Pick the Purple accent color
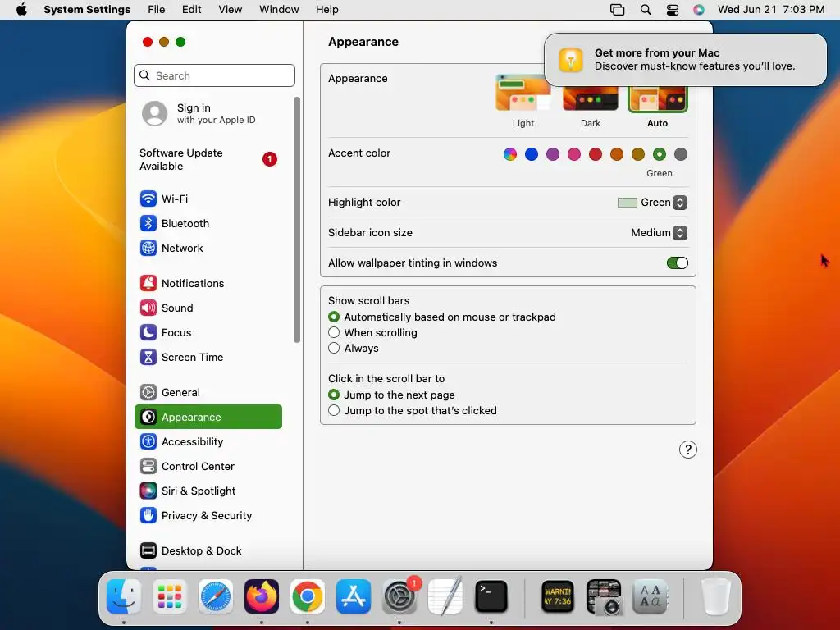Image resolution: width=840 pixels, height=630 pixels. click(x=553, y=154)
